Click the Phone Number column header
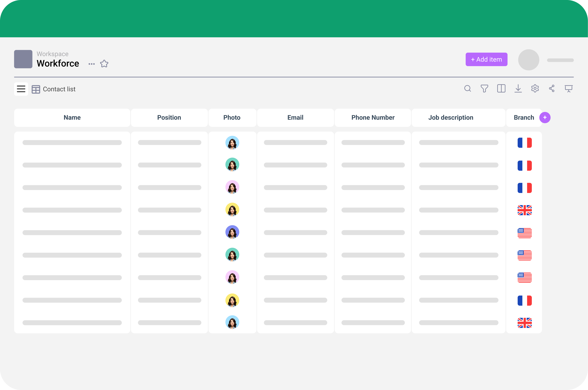The image size is (588, 390). [x=373, y=118]
